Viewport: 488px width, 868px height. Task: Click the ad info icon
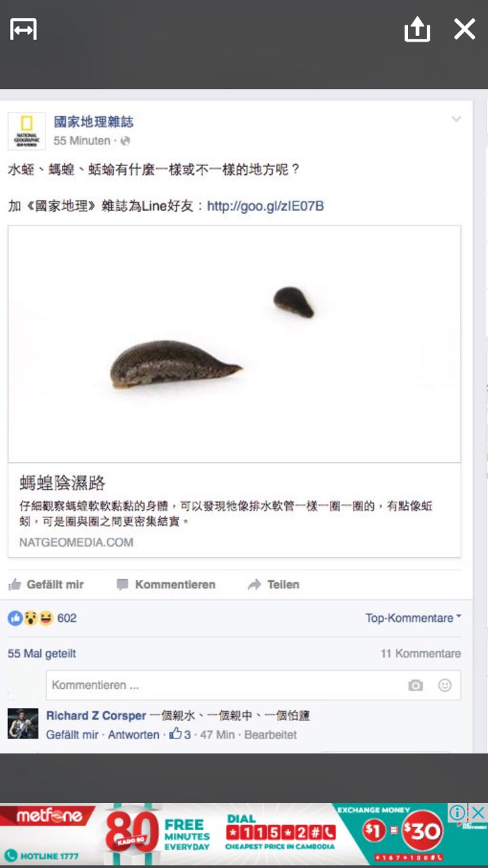point(458,812)
